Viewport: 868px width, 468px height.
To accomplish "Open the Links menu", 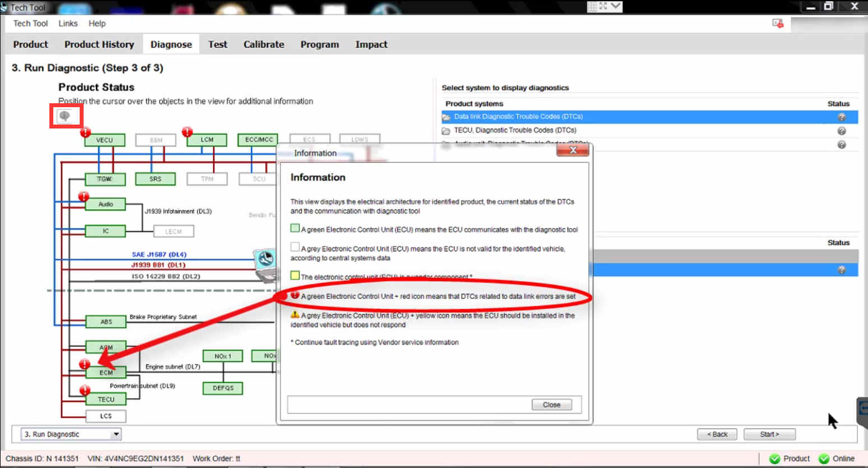I will point(68,24).
